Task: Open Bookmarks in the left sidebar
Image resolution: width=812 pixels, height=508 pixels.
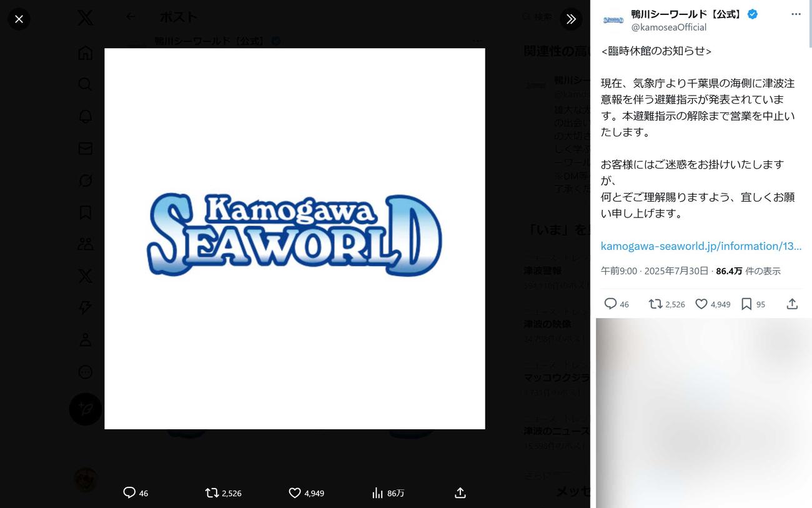Action: [86, 212]
